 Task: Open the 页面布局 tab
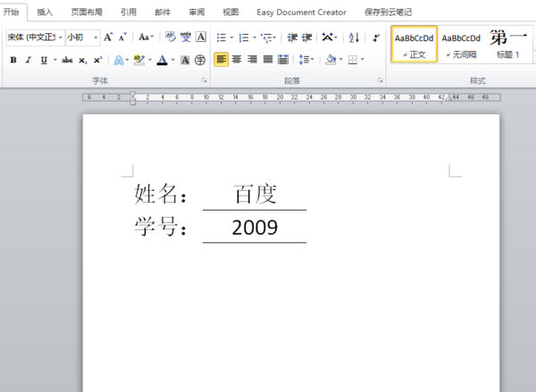87,13
